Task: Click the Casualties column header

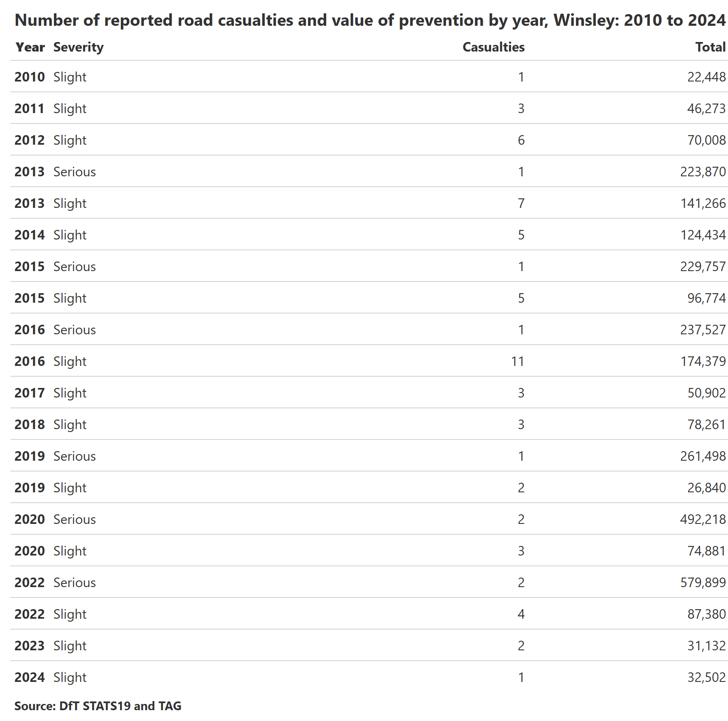Action: coord(493,47)
